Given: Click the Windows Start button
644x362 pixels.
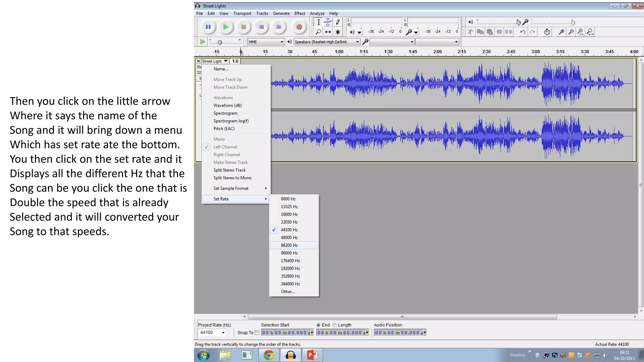Looking at the screenshot, I should tap(203, 355).
